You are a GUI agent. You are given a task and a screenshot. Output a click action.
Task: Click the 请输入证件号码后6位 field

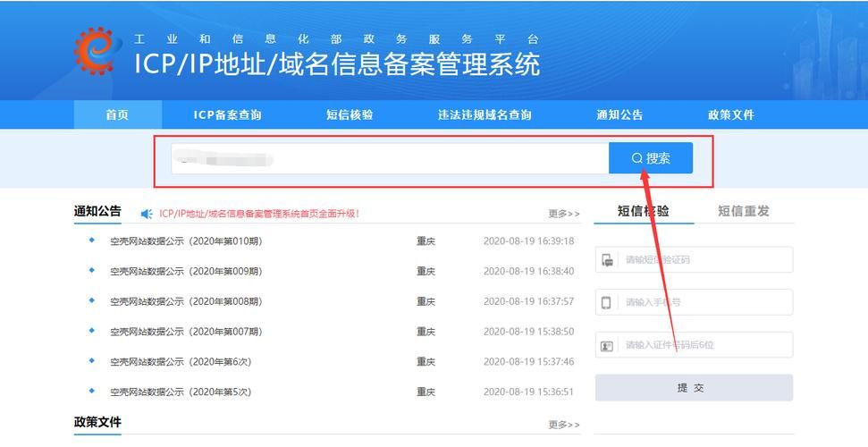pyautogui.click(x=695, y=345)
